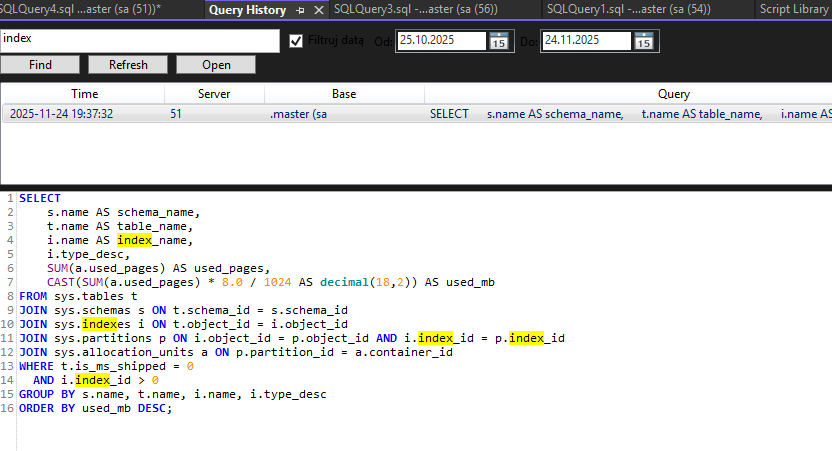The width and height of the screenshot is (832, 451).
Task: Focus the index search text field
Action: [140, 40]
